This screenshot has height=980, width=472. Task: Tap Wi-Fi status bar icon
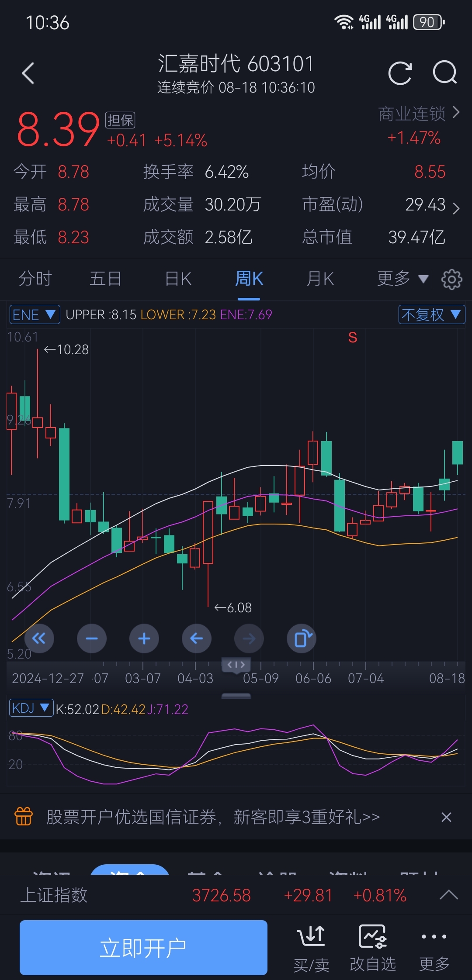344,22
